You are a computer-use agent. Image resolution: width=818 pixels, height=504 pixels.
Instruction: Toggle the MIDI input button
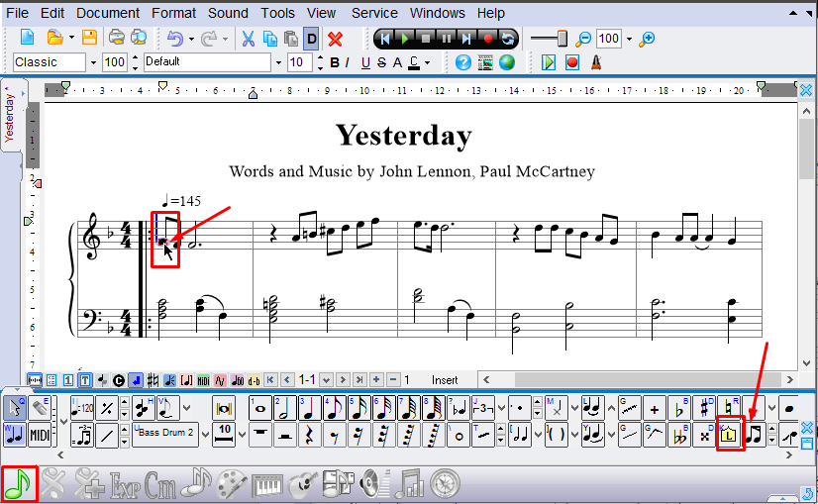click(41, 435)
